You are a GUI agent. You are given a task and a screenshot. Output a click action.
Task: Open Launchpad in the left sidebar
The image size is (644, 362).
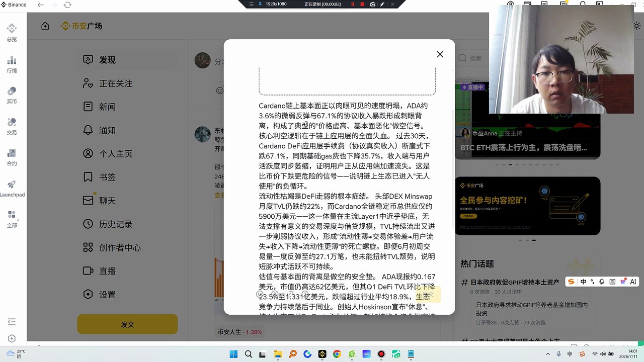coord(12,189)
